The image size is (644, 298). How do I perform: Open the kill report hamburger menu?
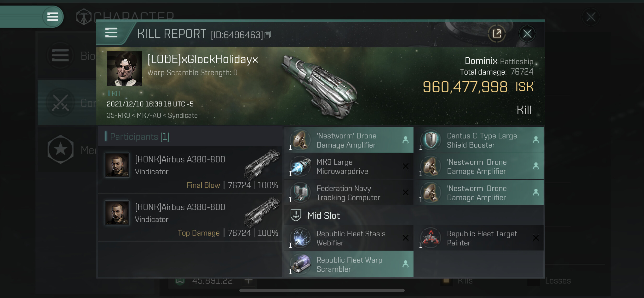pyautogui.click(x=111, y=33)
